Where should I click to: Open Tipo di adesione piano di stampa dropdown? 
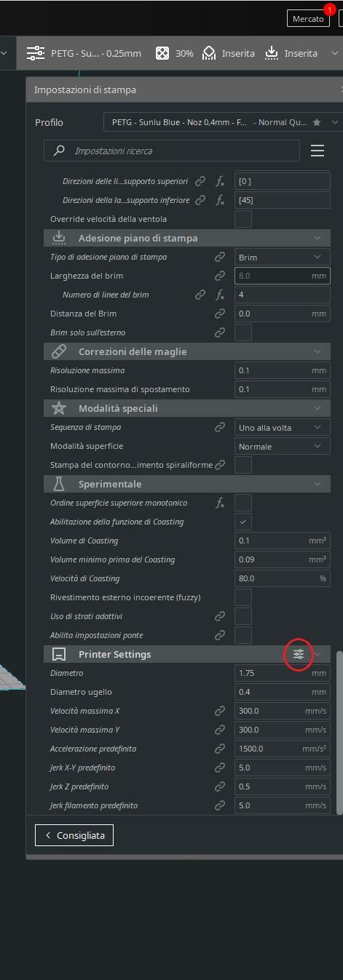click(x=283, y=257)
